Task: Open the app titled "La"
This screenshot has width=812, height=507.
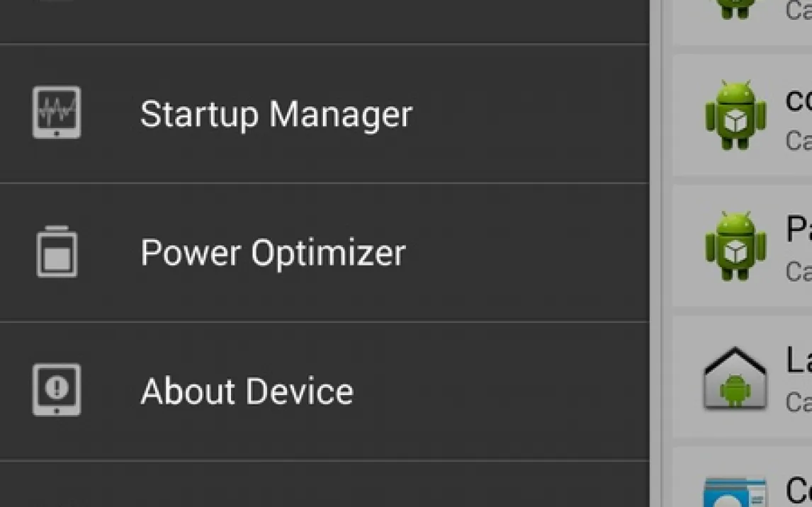Action: click(799, 360)
